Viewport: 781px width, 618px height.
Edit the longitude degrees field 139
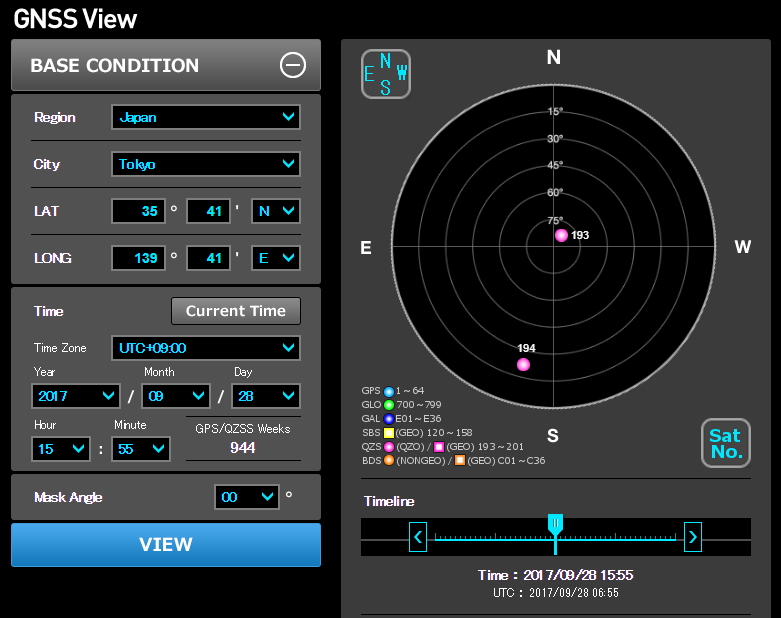[x=138, y=258]
